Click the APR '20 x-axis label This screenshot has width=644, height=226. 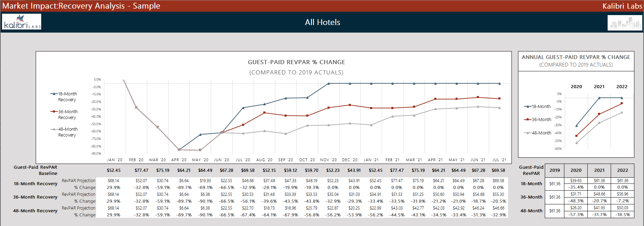179,160
